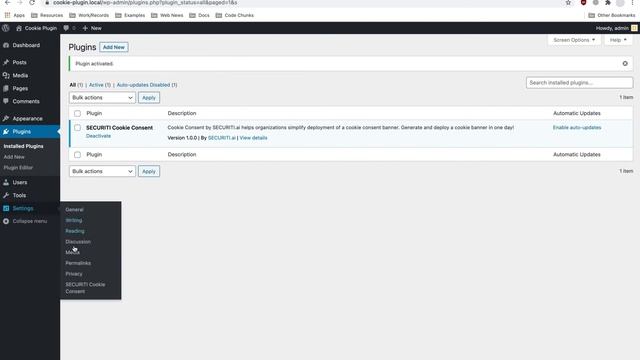This screenshot has width=640, height=360.
Task: Click the Collapse menu arrow icon
Action: 6,221
